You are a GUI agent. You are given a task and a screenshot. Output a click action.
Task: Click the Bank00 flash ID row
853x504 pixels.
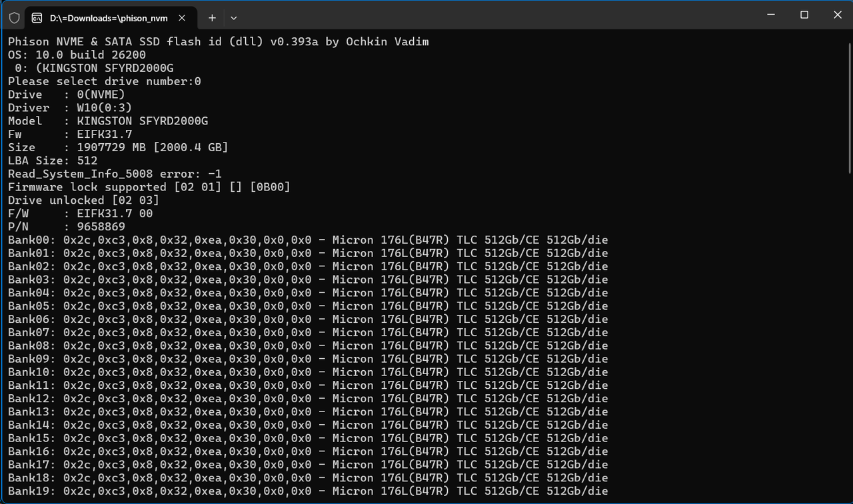(308, 240)
